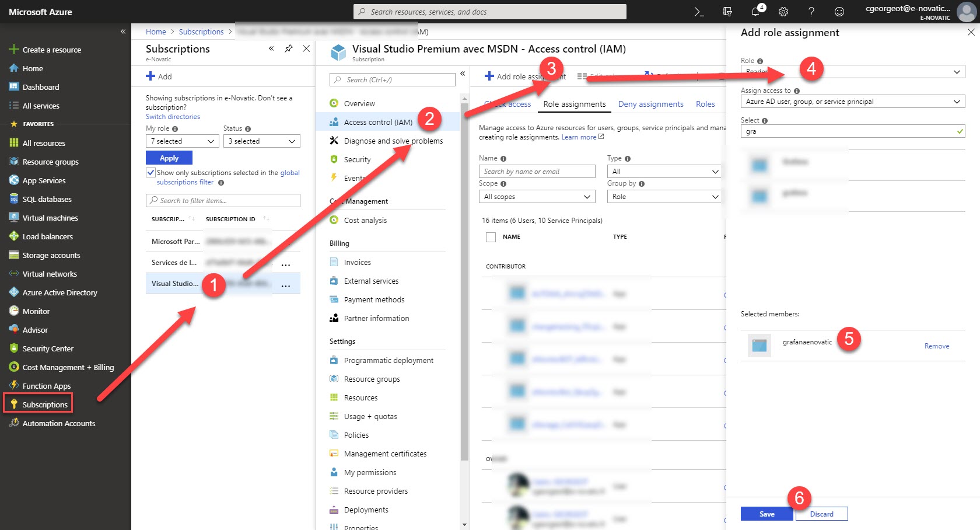Click the Learn more link
The image size is (980, 530).
(x=579, y=137)
